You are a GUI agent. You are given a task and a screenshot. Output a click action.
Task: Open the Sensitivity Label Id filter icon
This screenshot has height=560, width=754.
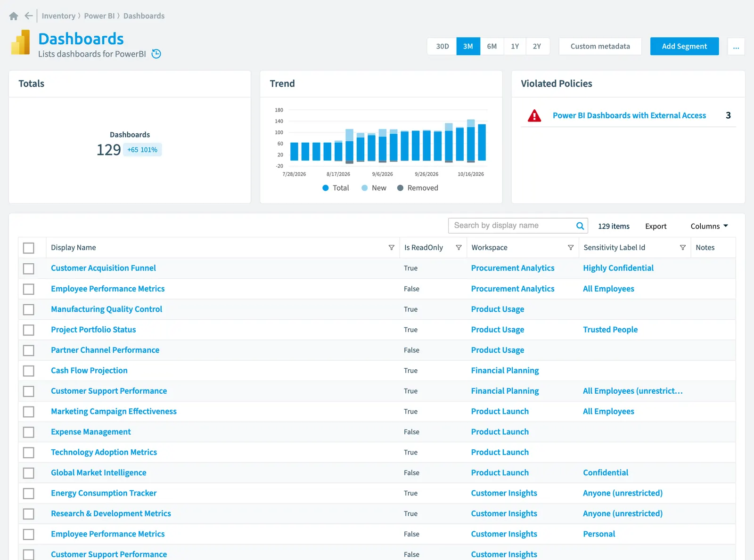683,248
